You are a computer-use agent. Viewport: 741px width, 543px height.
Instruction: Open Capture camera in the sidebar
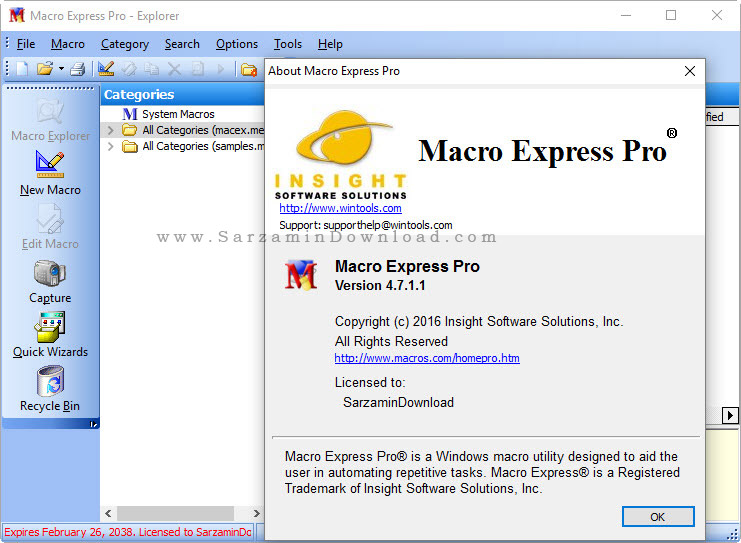(x=50, y=282)
